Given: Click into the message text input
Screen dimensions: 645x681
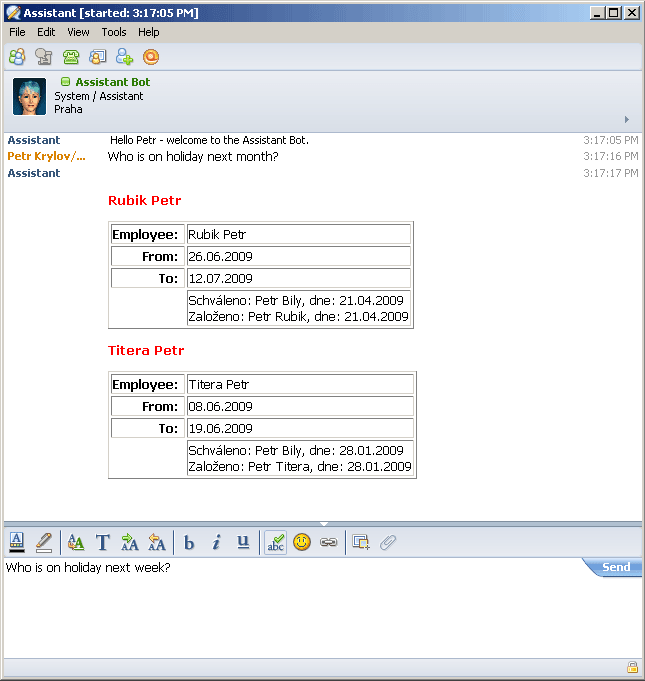Looking at the screenshot, I should [300, 610].
